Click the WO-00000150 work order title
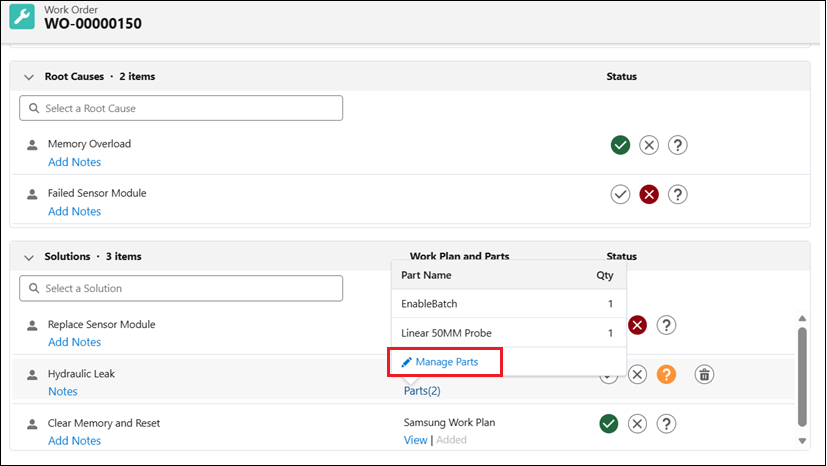The image size is (827, 466). pos(93,24)
